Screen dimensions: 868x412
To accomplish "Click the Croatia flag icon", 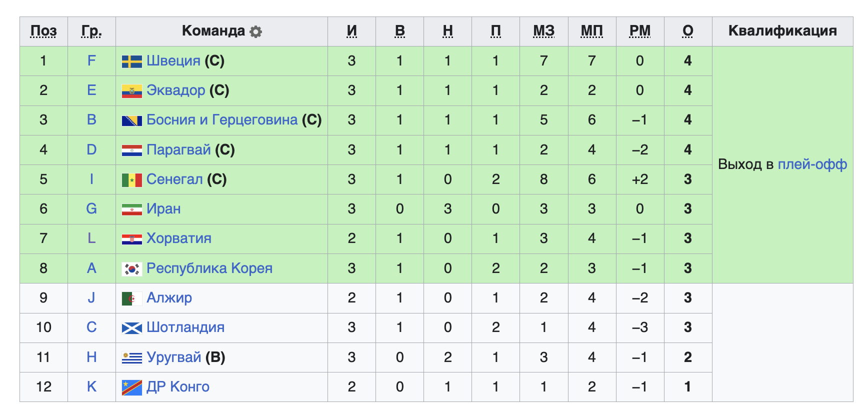I will click(132, 239).
